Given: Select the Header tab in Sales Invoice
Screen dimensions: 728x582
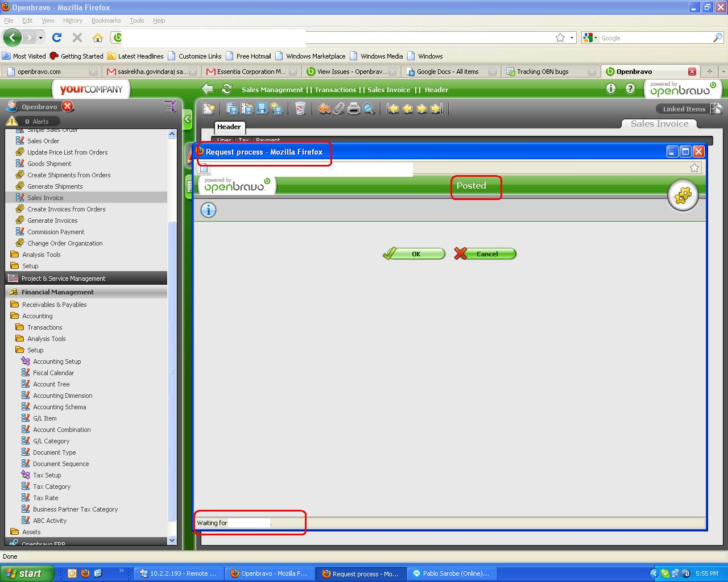Looking at the screenshot, I should click(x=229, y=127).
